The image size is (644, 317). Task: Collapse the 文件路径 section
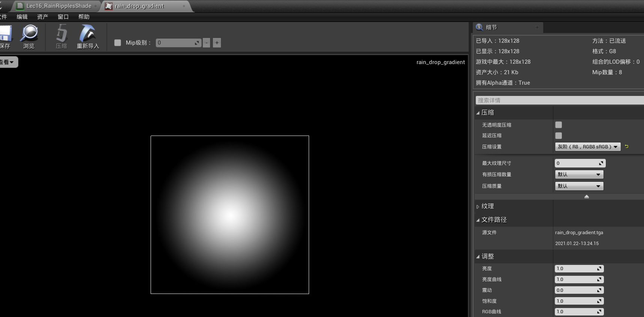478,220
